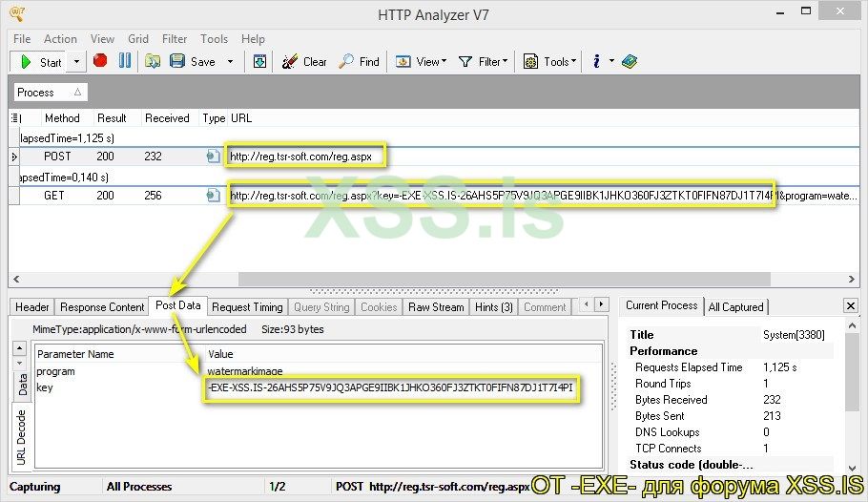This screenshot has width=868, height=502.
Task: Select the vertical URL Decode side tab
Action: click(21, 437)
